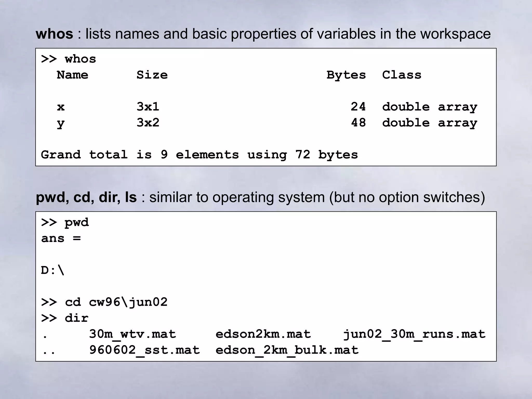Screen dimensions: 532x399
Task: Click bold 'pwd, cd, dir, ls' heading
Action: coord(86,197)
